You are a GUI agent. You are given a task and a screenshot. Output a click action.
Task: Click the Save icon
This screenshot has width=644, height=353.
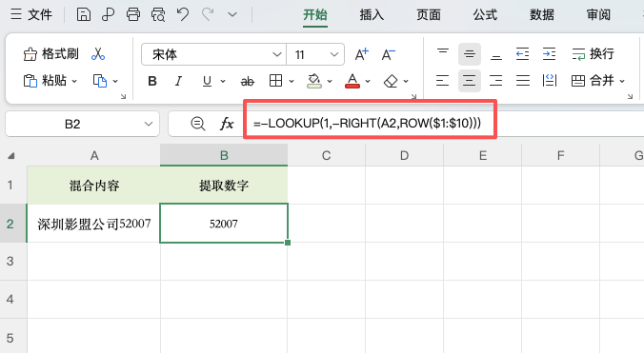tap(84, 15)
